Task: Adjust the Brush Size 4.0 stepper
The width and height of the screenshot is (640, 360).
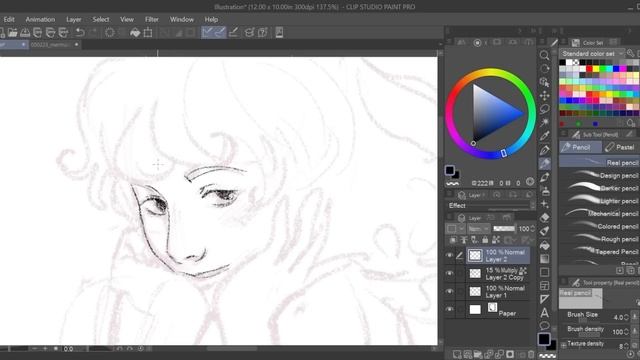Action: pyautogui.click(x=627, y=317)
